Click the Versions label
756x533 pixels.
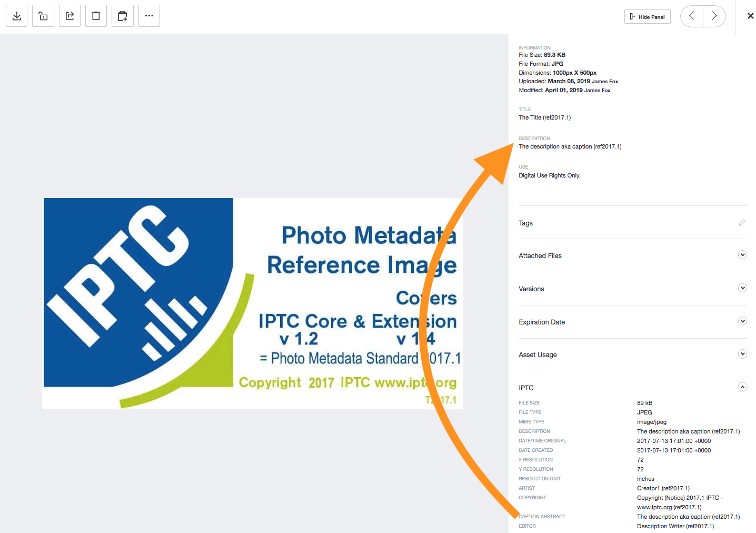point(531,289)
